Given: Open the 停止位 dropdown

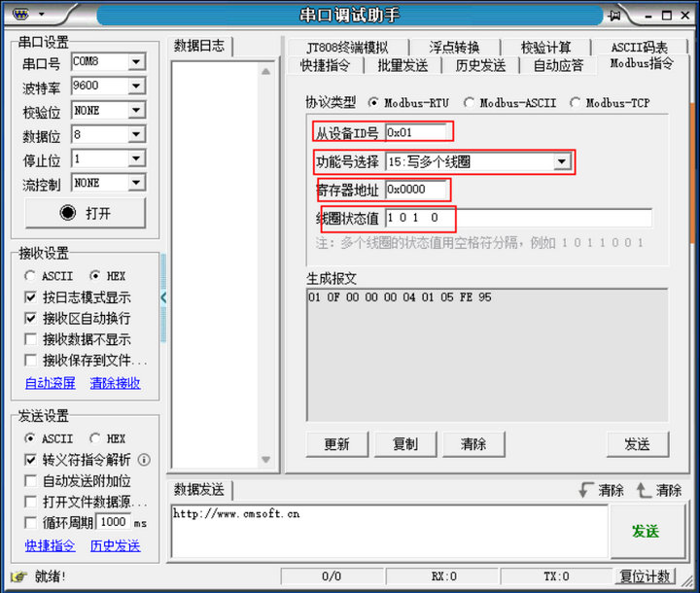Looking at the screenshot, I should pyautogui.click(x=137, y=158).
